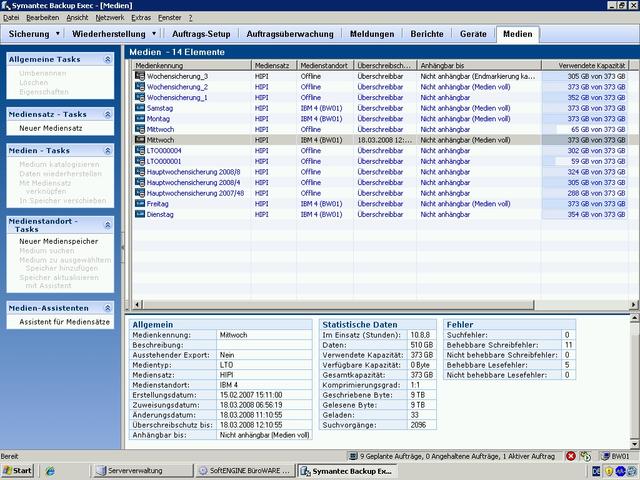Open the Extras menu
The height and width of the screenshot is (480, 640).
141,18
